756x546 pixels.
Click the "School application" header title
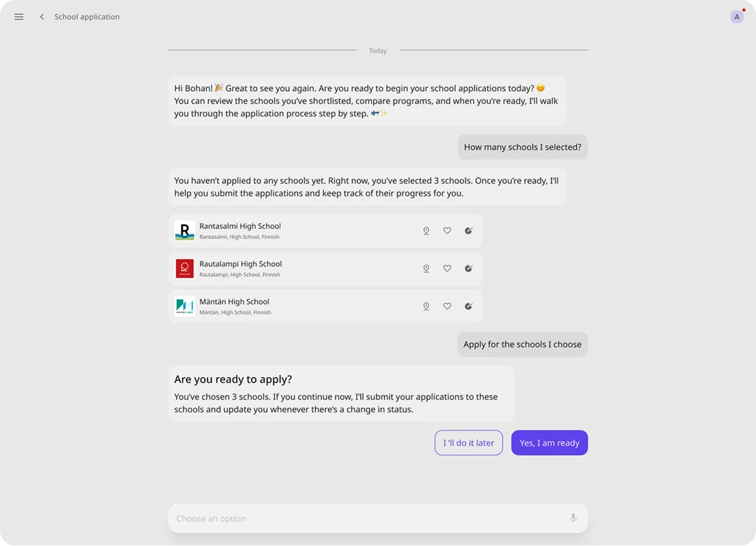pos(87,17)
